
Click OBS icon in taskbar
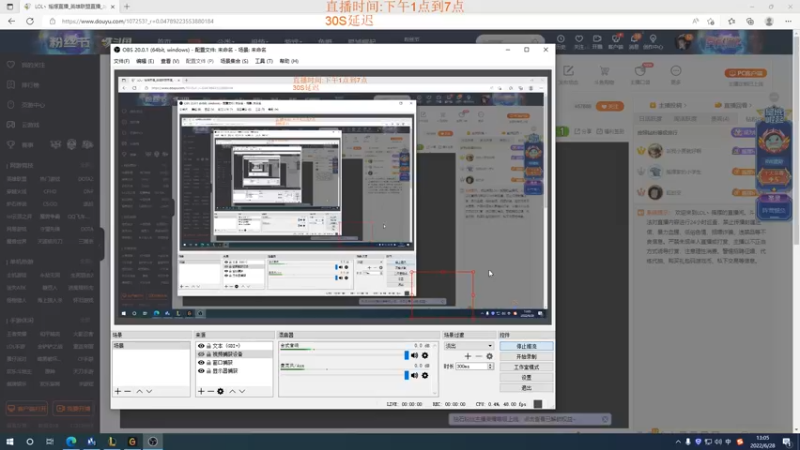coord(153,441)
